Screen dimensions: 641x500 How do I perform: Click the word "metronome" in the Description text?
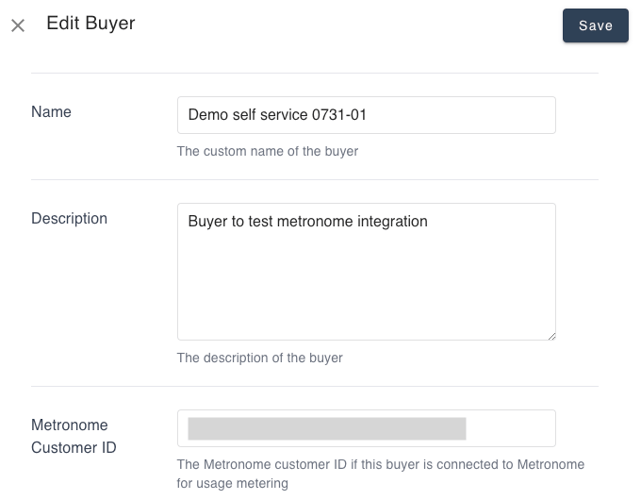tap(316, 221)
